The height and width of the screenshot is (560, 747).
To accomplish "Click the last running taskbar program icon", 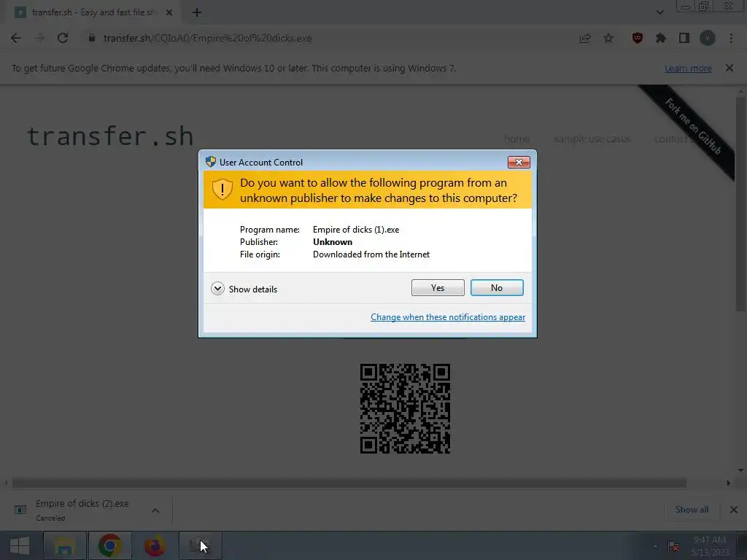I will tap(200, 545).
